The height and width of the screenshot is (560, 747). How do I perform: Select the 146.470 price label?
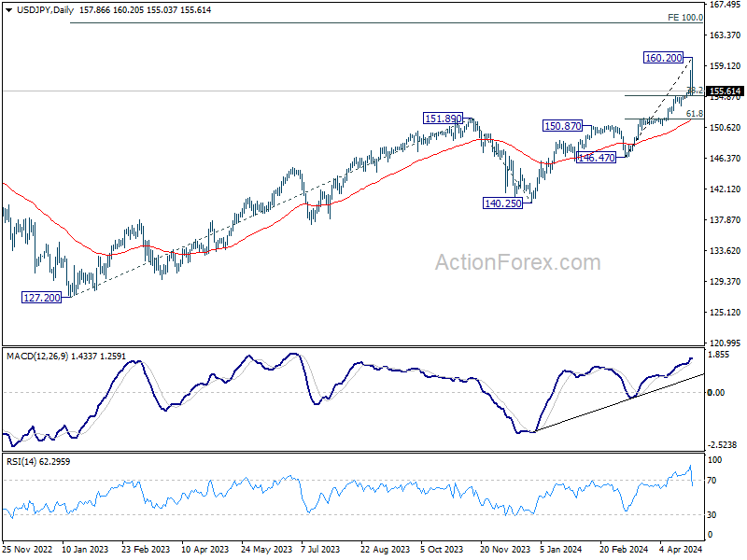596,158
